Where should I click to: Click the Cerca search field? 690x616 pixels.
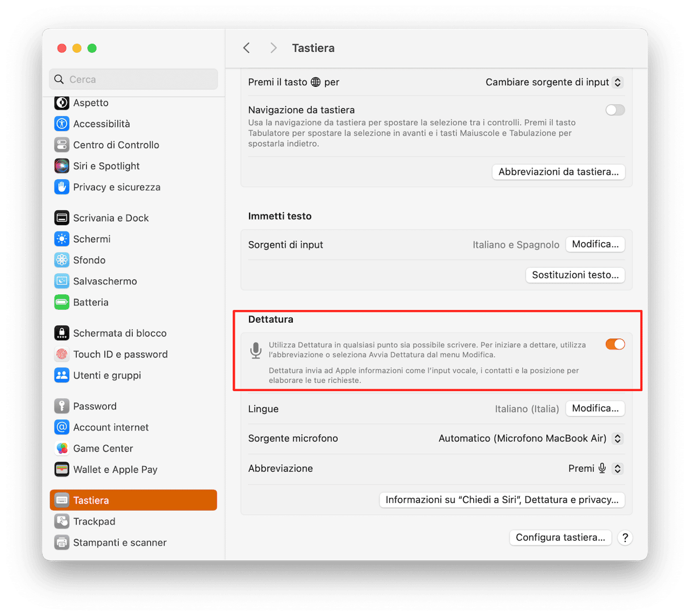133,79
